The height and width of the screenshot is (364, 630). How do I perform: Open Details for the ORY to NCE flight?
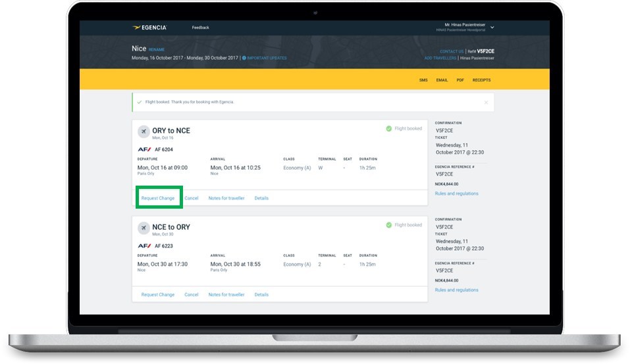(x=261, y=198)
